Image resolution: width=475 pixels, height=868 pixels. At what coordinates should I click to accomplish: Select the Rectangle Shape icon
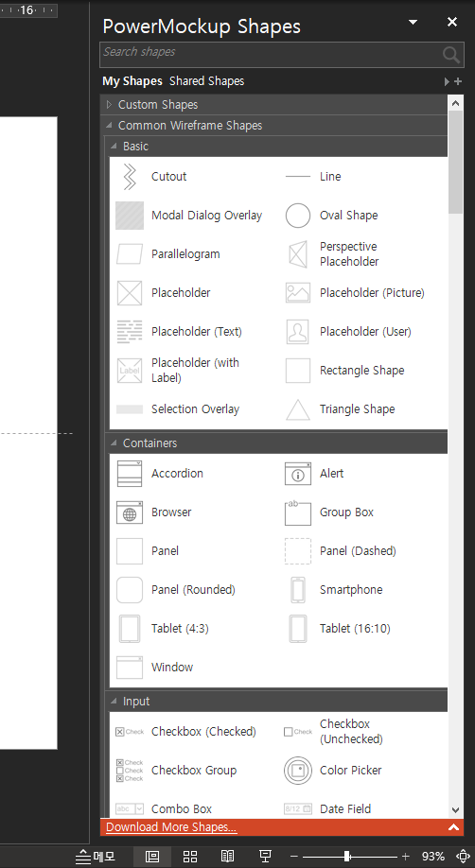(298, 371)
